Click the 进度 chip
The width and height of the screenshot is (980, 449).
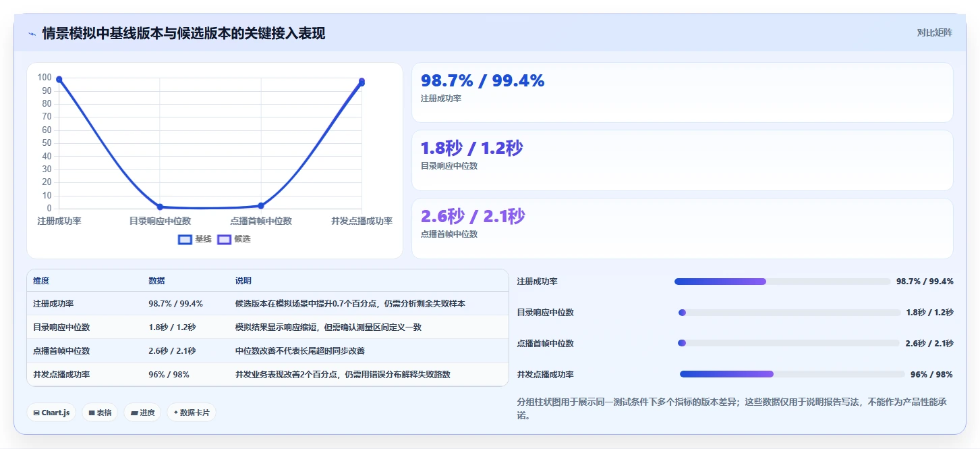[142, 413]
